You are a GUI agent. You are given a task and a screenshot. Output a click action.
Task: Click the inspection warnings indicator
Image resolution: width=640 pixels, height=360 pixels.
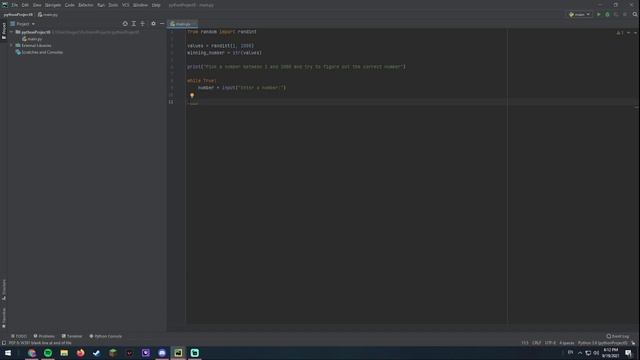[620, 33]
